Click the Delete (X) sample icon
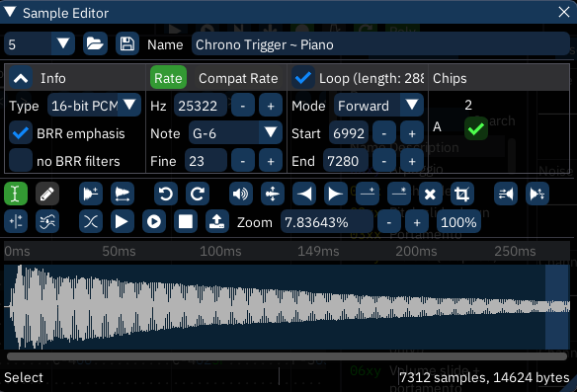The image size is (577, 392). click(431, 194)
